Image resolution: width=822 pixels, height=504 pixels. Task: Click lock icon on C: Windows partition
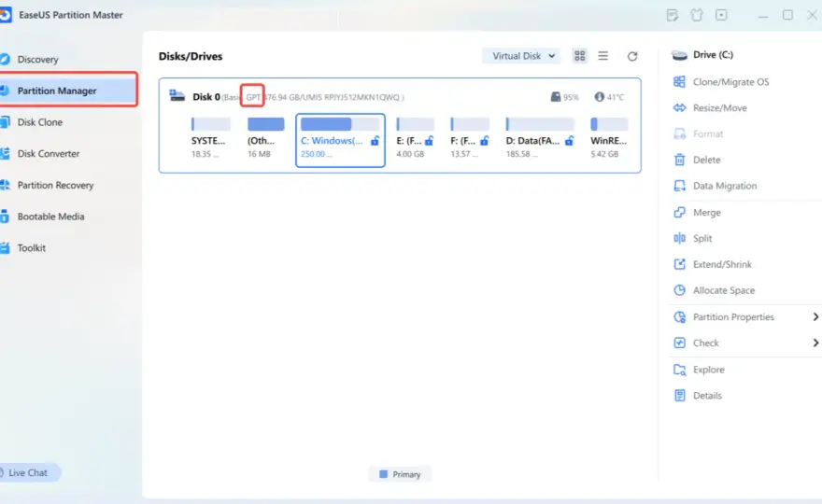tap(375, 140)
